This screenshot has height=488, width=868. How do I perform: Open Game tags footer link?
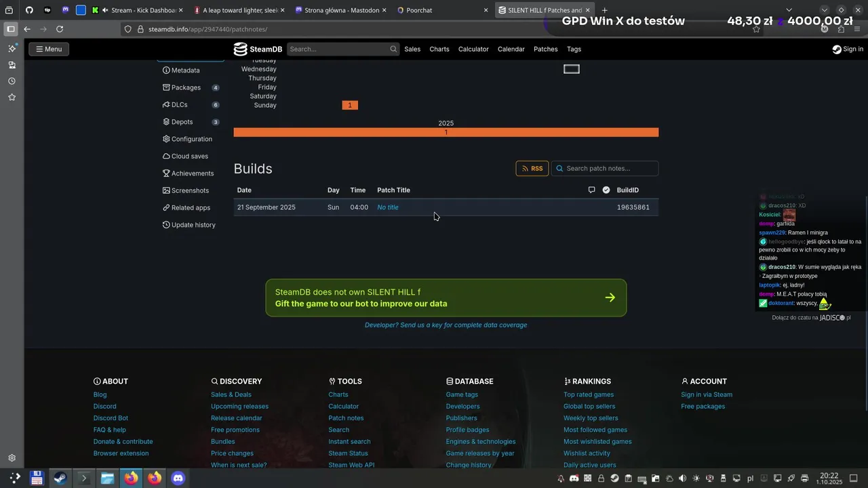pos(462,394)
